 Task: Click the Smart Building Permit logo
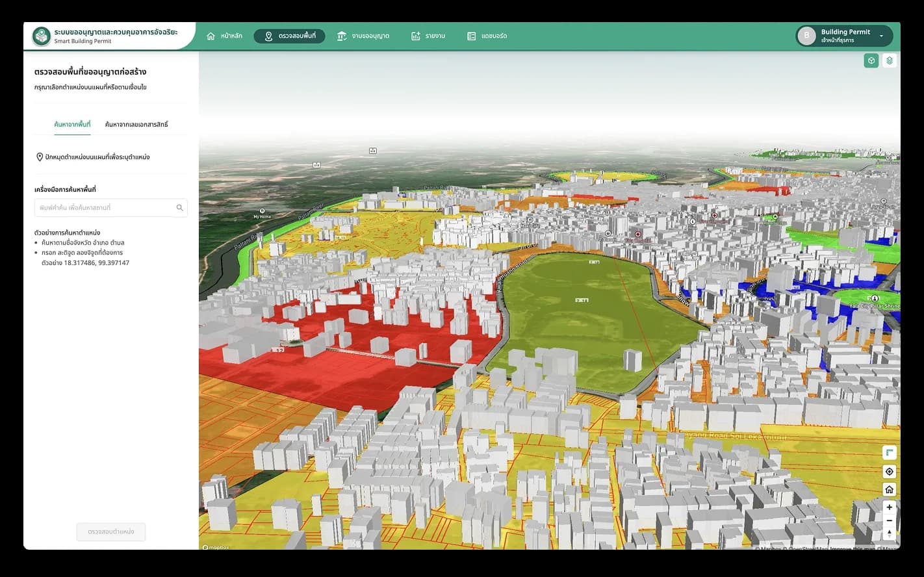tap(42, 36)
